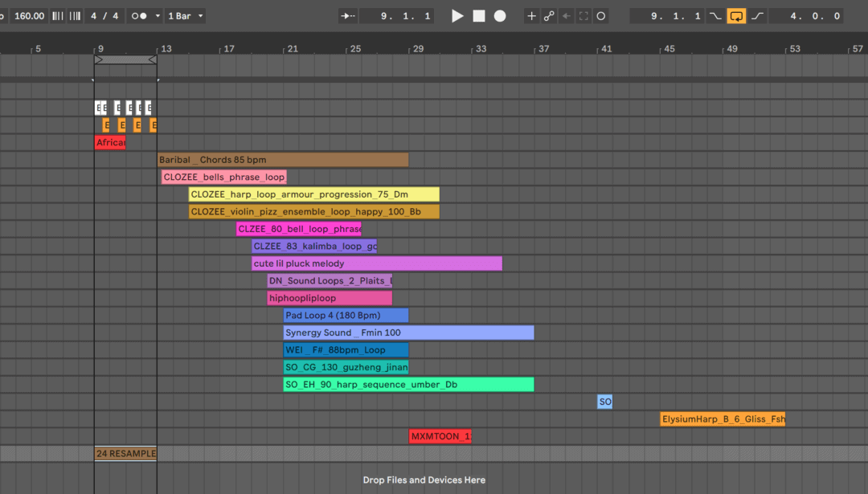Open the 1 Bar quantization dropdown
868x494 pixels.
(185, 15)
